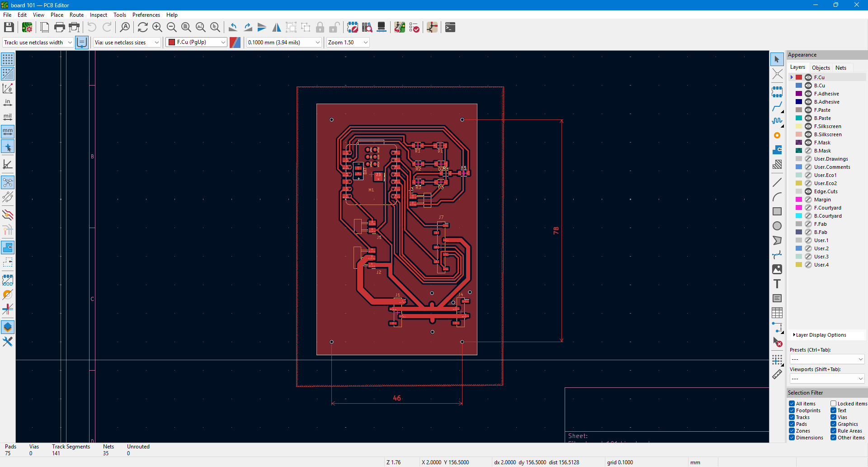The height and width of the screenshot is (467, 868).
Task: Switch to the Objects tab
Action: point(821,68)
